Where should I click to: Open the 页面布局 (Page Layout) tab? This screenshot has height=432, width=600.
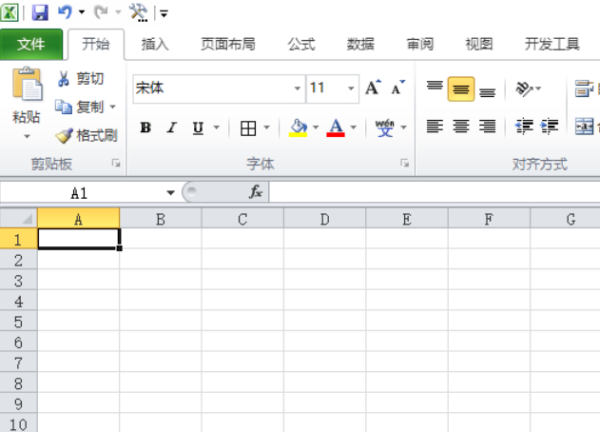coord(228,44)
